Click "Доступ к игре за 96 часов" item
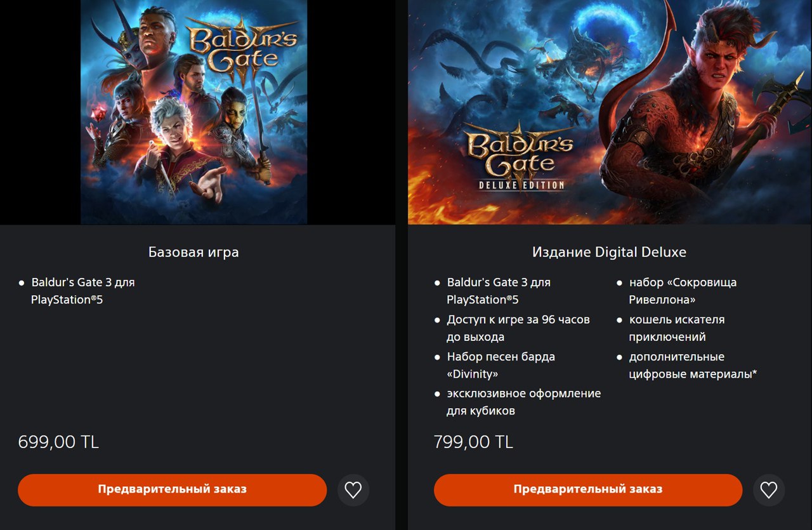This screenshot has height=530, width=812. pos(518,328)
